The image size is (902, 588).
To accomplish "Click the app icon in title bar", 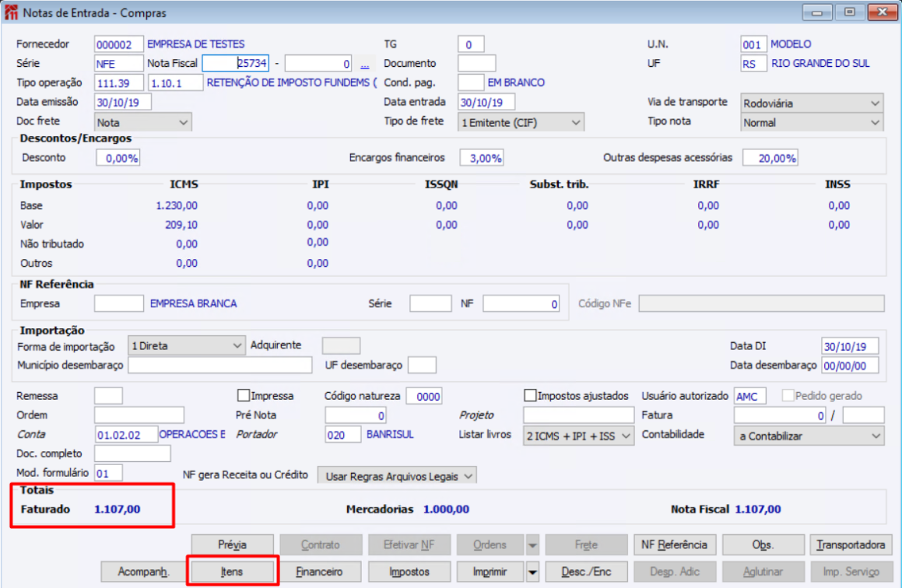I will [x=10, y=12].
